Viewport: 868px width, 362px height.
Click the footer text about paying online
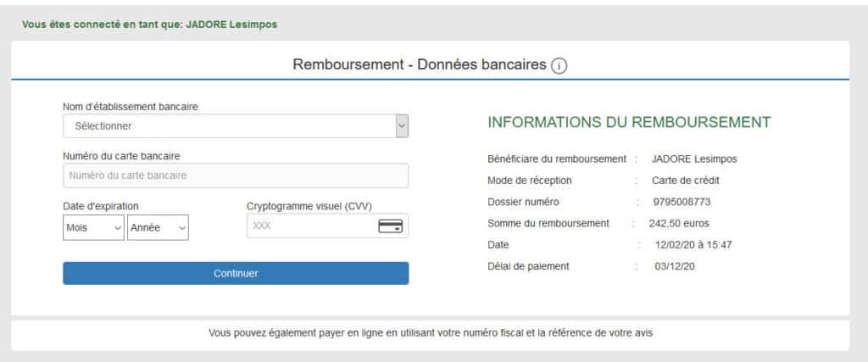pos(431,333)
